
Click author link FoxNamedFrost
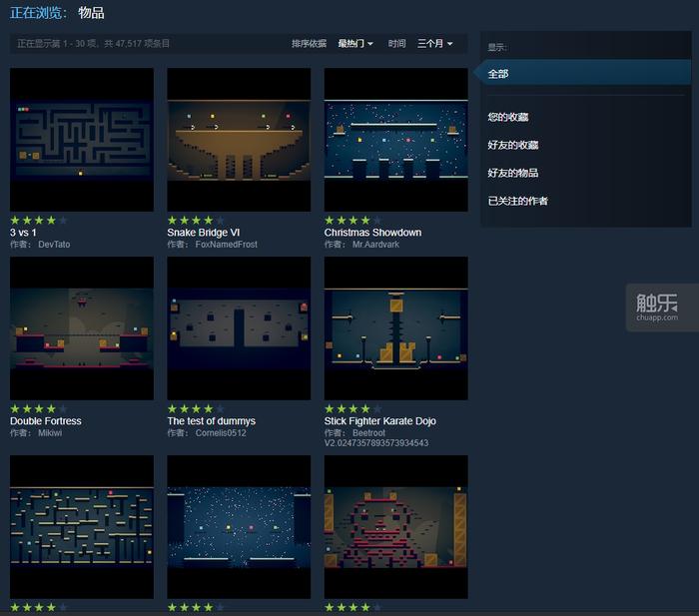pyautogui.click(x=226, y=245)
